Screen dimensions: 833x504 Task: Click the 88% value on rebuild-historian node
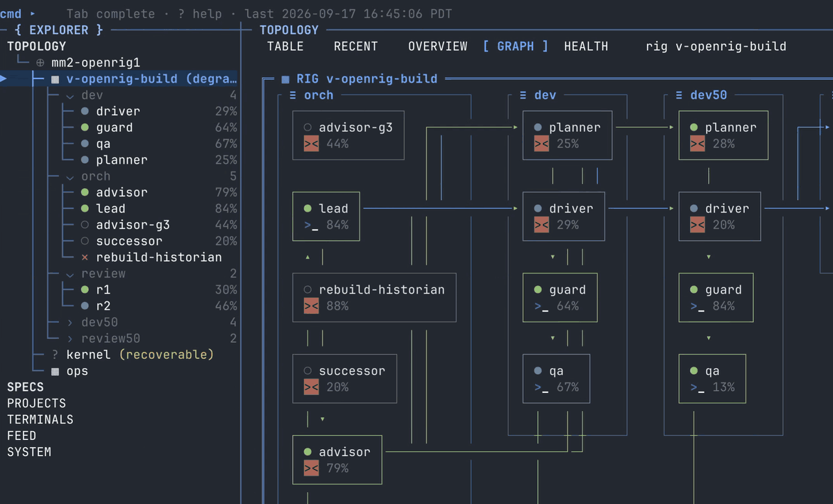click(337, 306)
